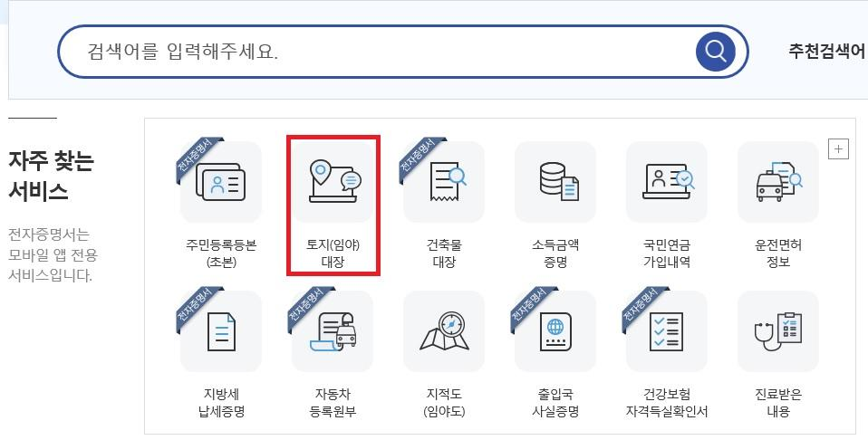Image resolution: width=868 pixels, height=440 pixels.
Task: Click the 운전면허 정보 text label
Action: 777,253
